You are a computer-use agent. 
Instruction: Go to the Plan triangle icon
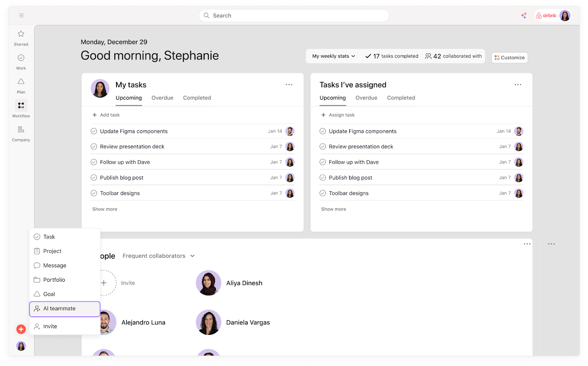21,82
